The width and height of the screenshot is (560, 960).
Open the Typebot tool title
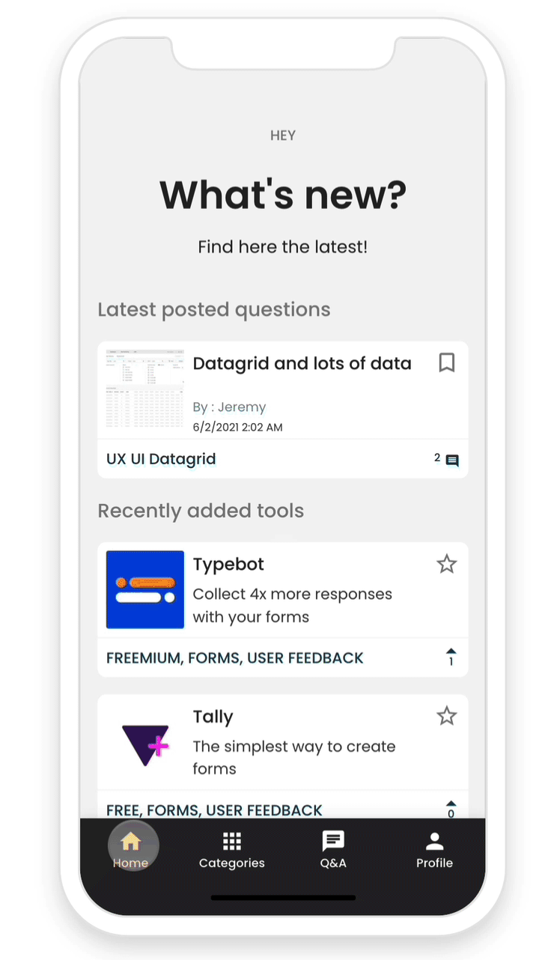228,565
